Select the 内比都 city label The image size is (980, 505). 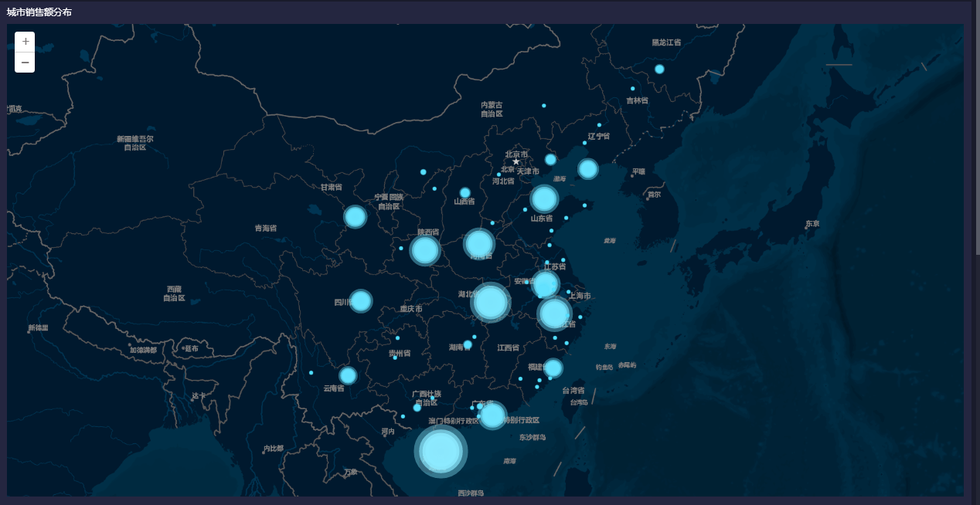(x=273, y=448)
